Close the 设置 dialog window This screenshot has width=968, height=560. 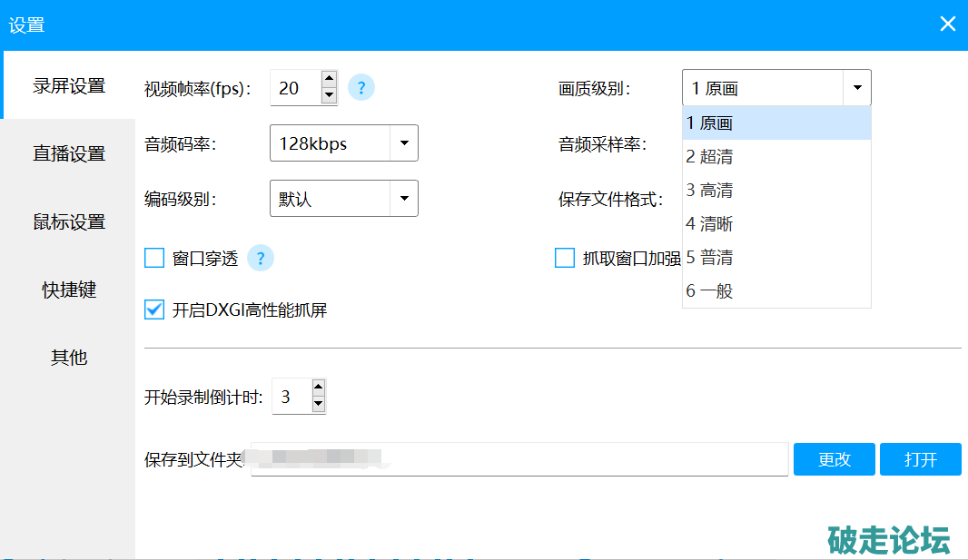click(x=947, y=25)
